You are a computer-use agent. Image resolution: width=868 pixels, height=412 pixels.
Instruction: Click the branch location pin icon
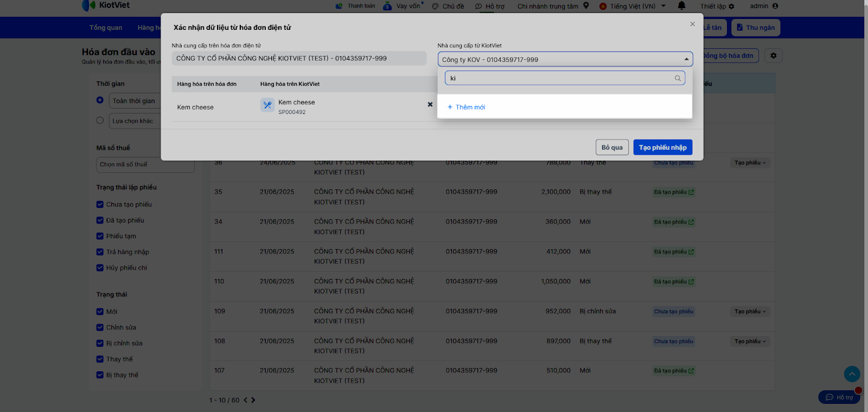(586, 6)
